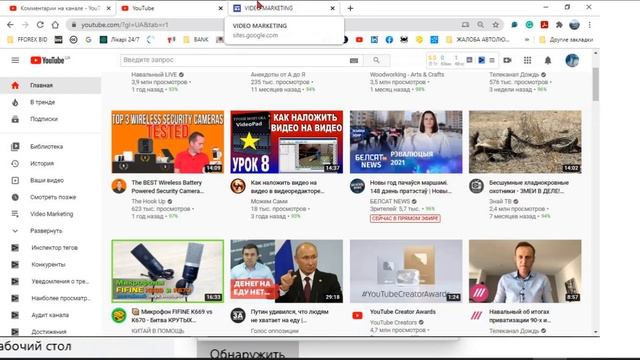Play the Денег на еду нет video thumbnail

[287, 271]
